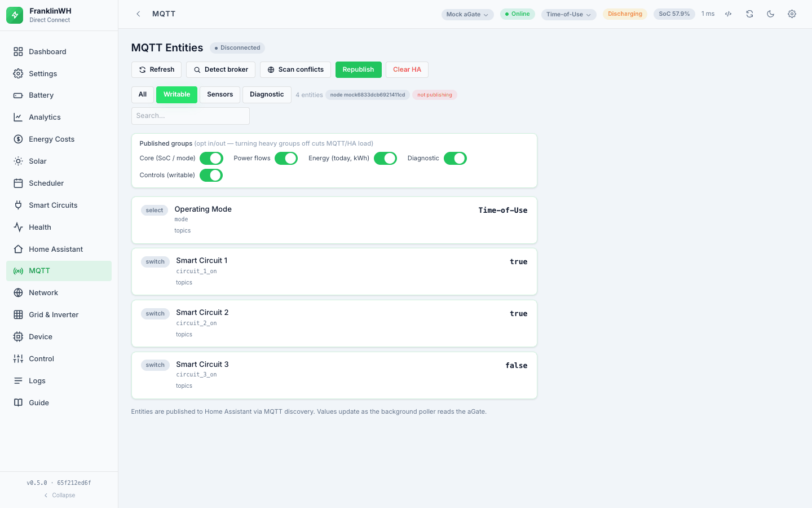812x508 pixels.
Task: Click the Energy Costs dollar icon
Action: click(18, 139)
